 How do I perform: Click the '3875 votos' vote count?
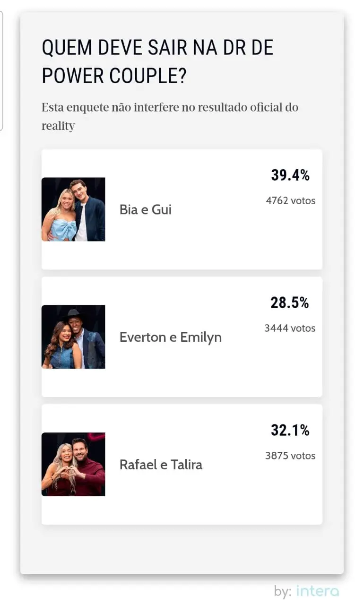(290, 456)
